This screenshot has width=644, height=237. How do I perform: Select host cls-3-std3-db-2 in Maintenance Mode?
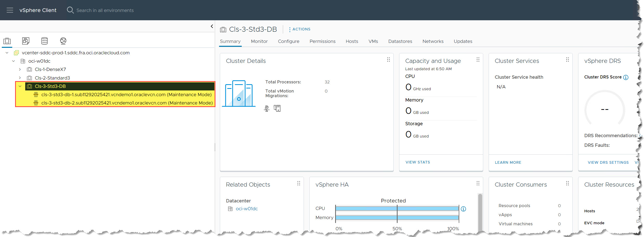coord(127,103)
